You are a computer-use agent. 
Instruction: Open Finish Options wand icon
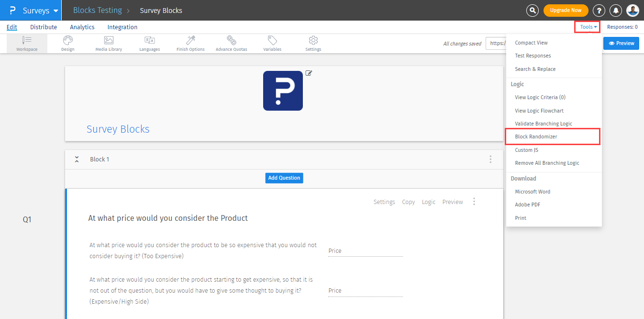pyautogui.click(x=190, y=41)
